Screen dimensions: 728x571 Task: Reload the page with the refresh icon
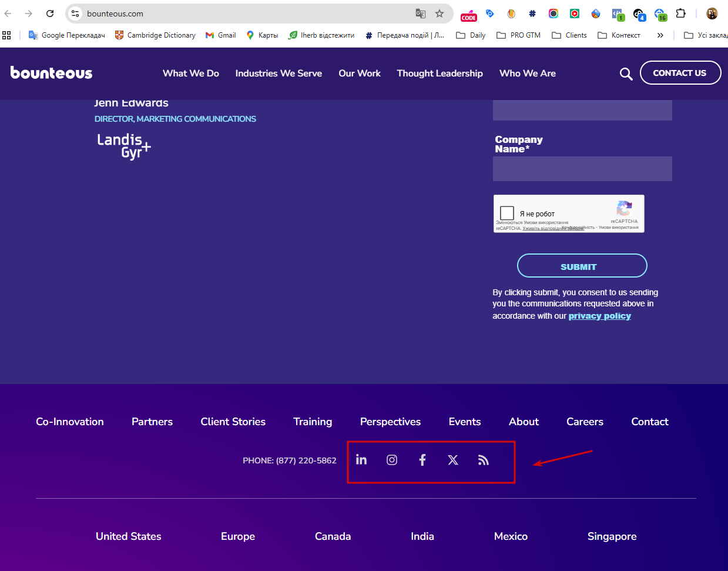(50, 14)
